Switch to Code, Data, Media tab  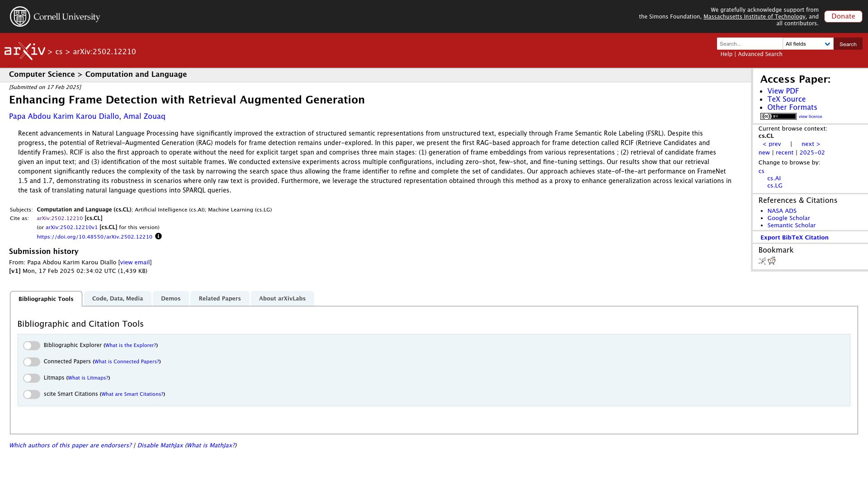(x=118, y=299)
